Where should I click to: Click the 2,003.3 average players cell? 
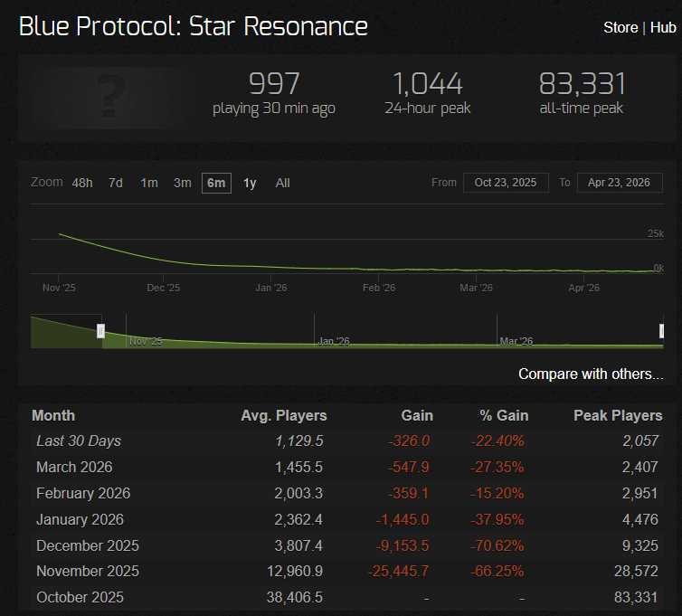(x=298, y=493)
